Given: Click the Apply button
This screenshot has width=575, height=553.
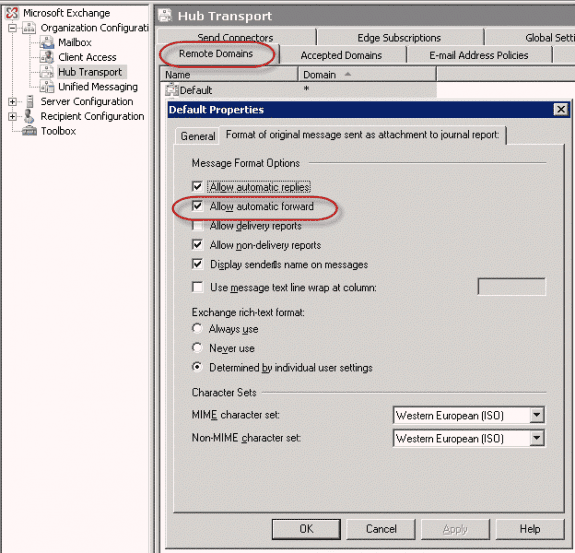Looking at the screenshot, I should pos(455,529).
